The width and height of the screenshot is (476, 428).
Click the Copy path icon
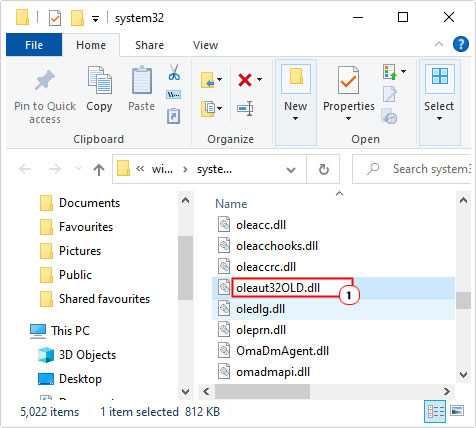(174, 95)
